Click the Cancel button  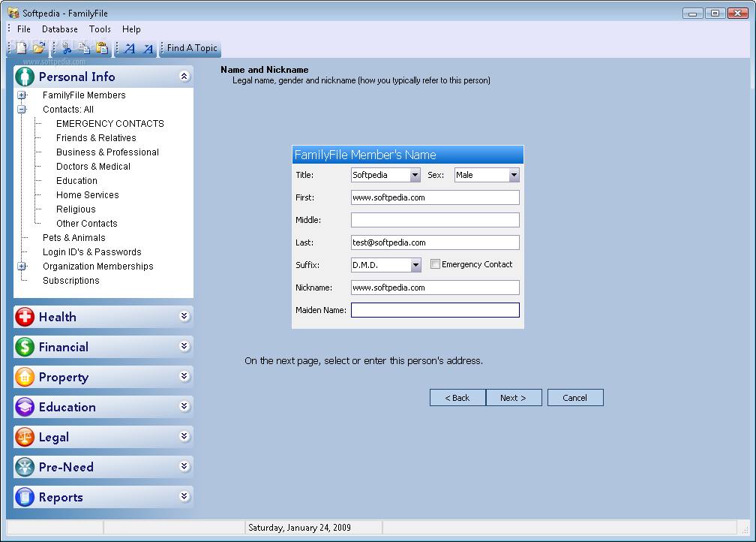575,398
